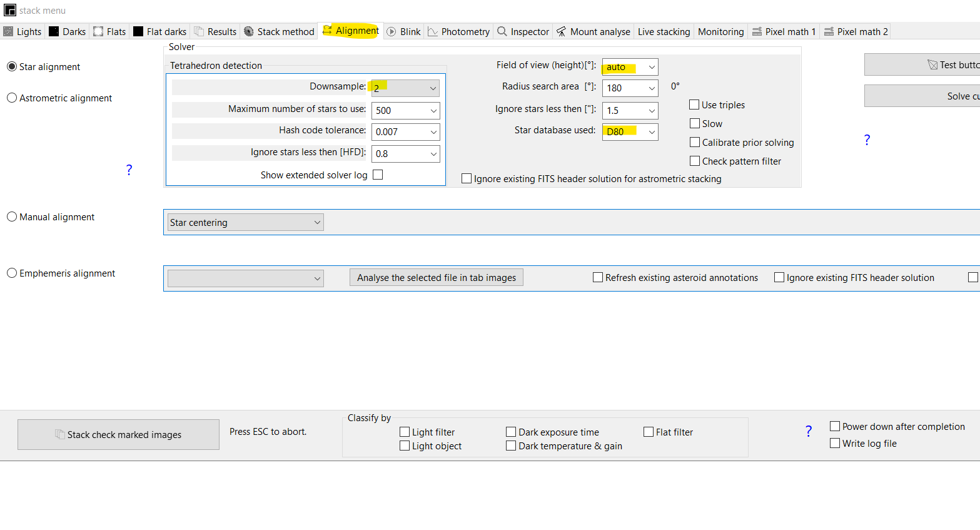
Task: Enable Use triples checkbox
Action: 694,104
